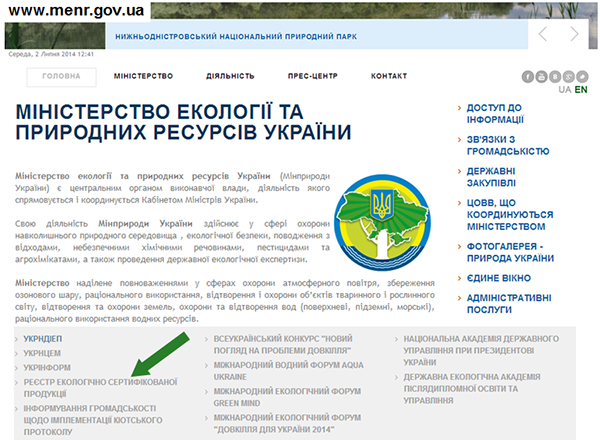Click the VK social network icon
Viewport: 600px width, 440px height.
[x=555, y=76]
